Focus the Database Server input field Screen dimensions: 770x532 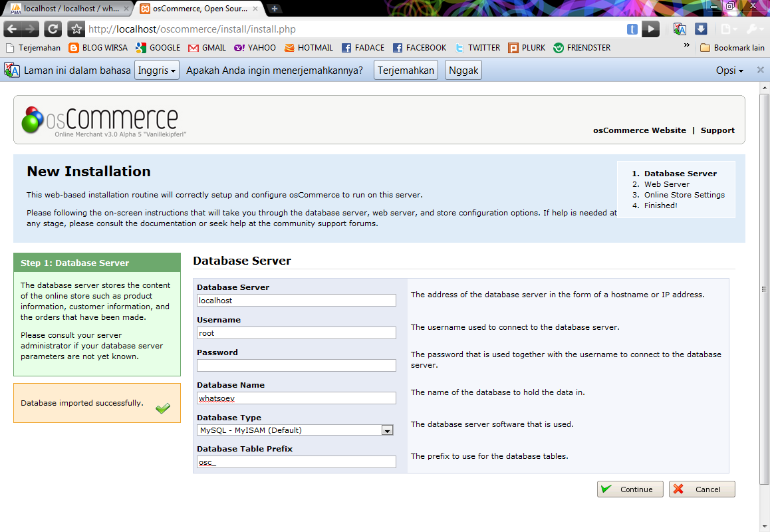296,301
